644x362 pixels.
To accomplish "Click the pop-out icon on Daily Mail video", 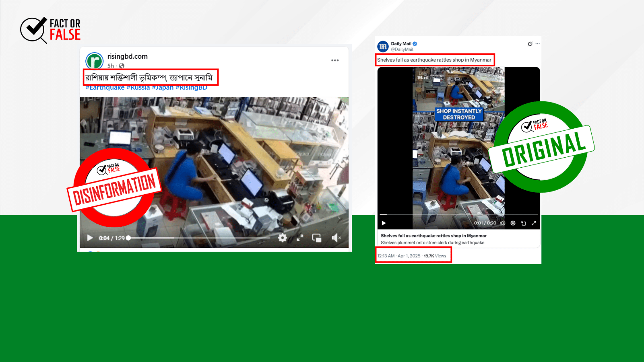I will click(523, 223).
